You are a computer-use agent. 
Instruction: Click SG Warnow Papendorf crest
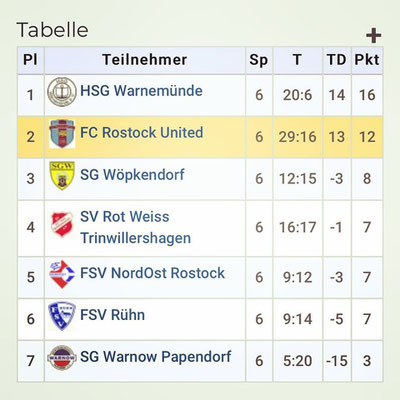click(62, 358)
